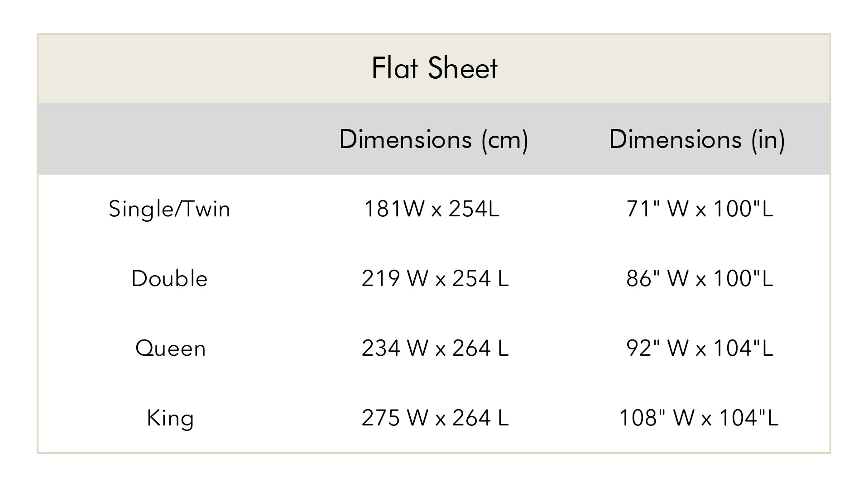Pick the 264 L length value for Queen
Image resolution: width=868 pixels, height=487 pixels.
click(480, 349)
